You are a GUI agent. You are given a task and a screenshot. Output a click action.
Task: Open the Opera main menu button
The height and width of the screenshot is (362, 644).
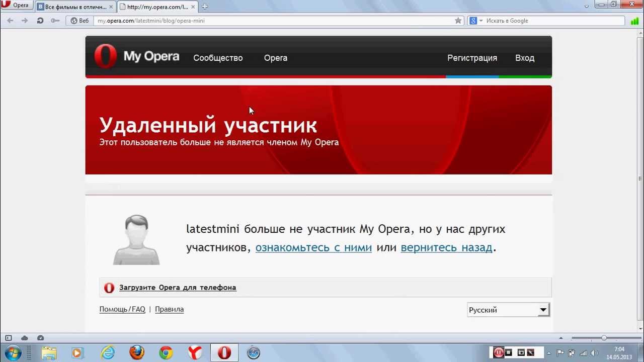pyautogui.click(x=16, y=6)
